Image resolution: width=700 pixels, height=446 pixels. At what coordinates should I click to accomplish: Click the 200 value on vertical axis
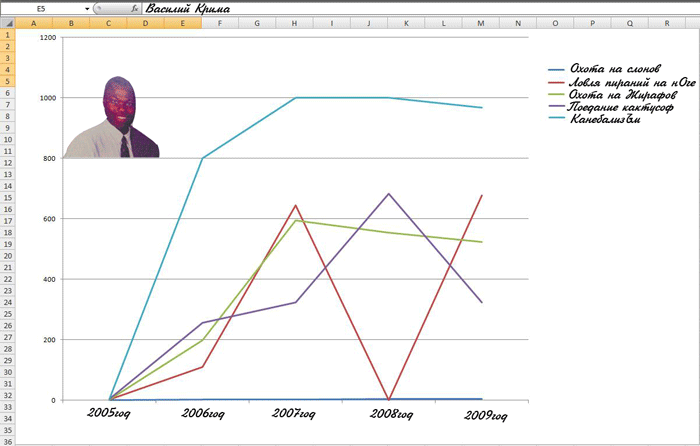pos(50,340)
